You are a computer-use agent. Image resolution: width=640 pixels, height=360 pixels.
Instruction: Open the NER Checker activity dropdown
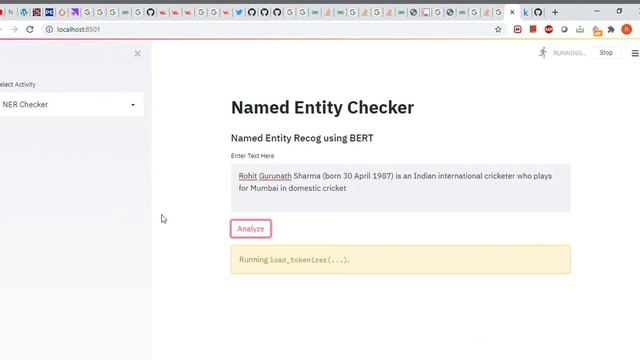pos(71,104)
